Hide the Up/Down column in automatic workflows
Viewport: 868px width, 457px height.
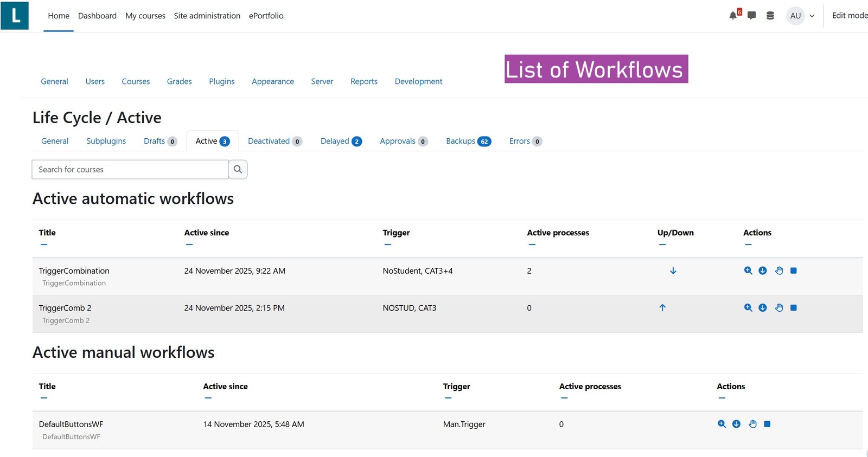pos(662,244)
